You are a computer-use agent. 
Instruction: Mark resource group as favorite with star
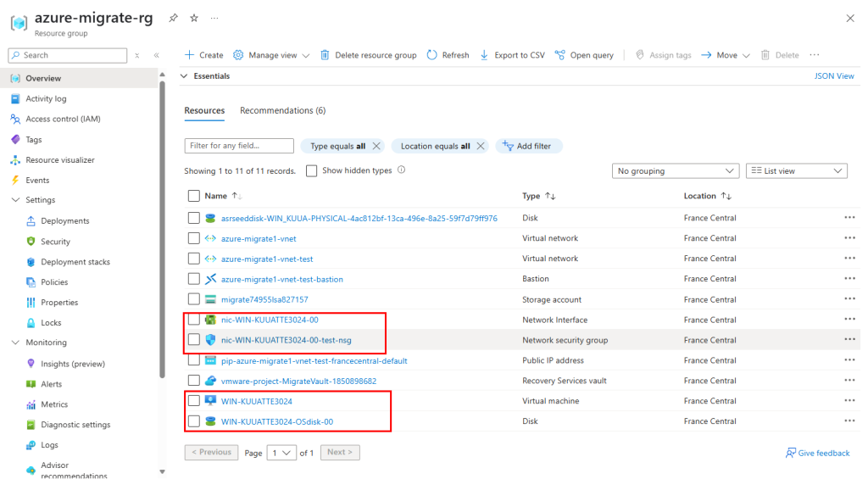point(194,19)
